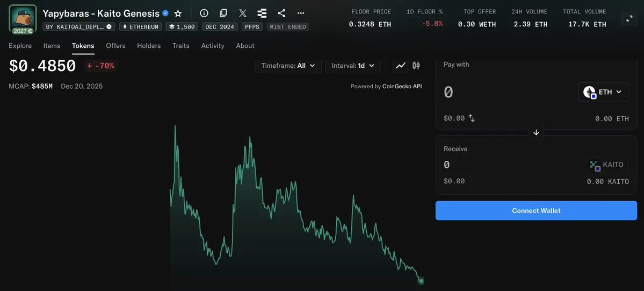This screenshot has width=644, height=291.
Task: Click the down-arrow swap direction button
Action: (536, 132)
